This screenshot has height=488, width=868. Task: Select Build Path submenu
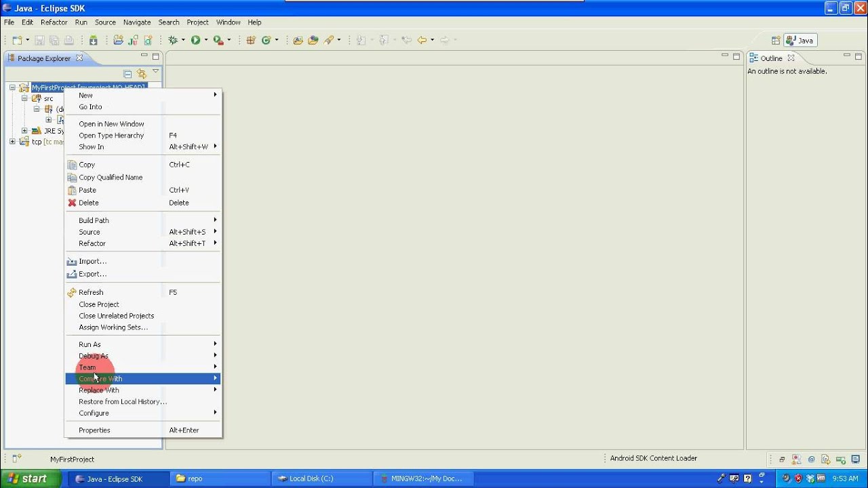tap(142, 220)
